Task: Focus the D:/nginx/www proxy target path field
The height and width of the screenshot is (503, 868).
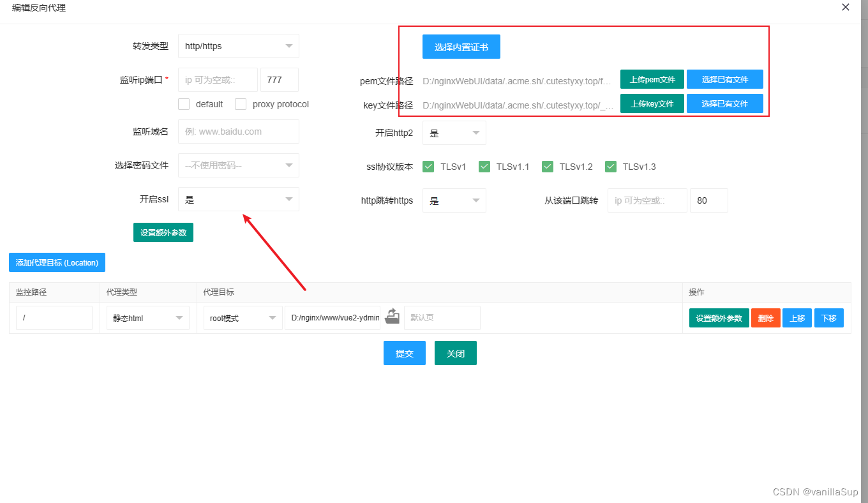Action: (333, 318)
